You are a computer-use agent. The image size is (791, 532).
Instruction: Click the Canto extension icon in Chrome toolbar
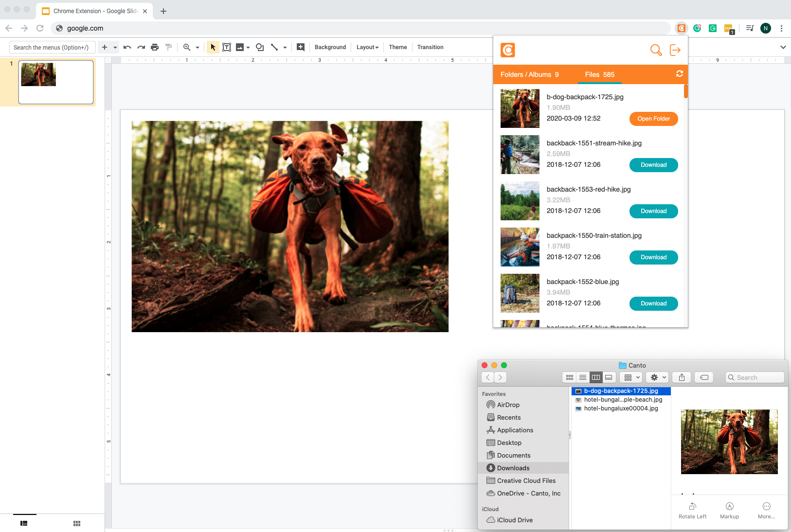[682, 28]
